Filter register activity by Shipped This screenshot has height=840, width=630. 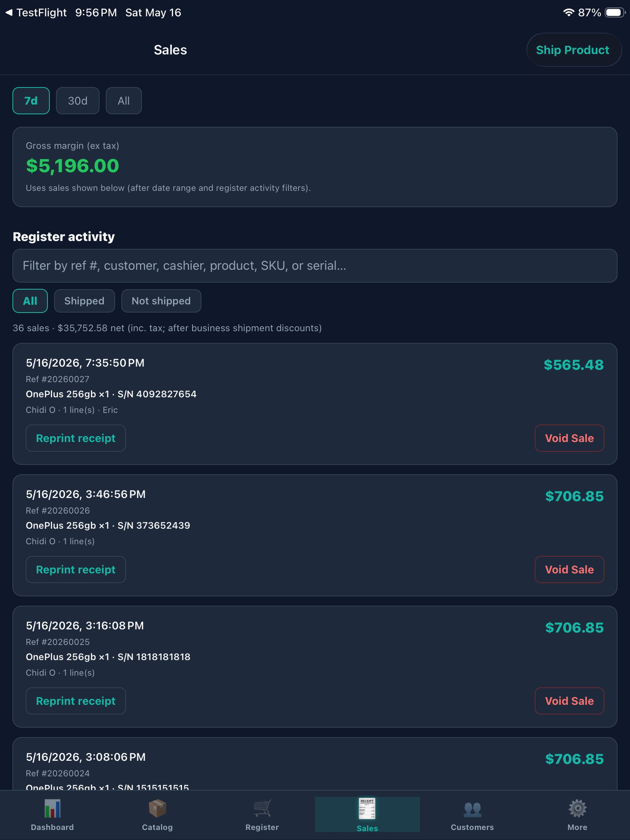(84, 301)
